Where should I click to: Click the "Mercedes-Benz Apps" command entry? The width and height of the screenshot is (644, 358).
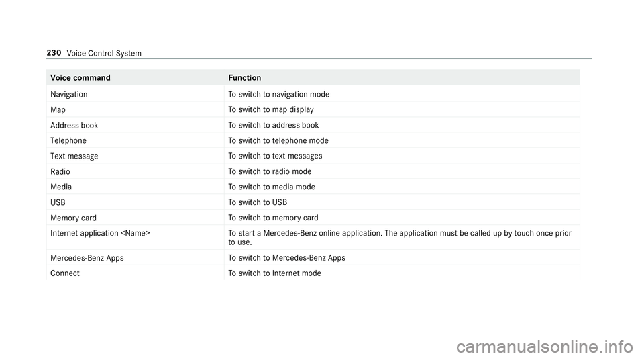pos(87,258)
